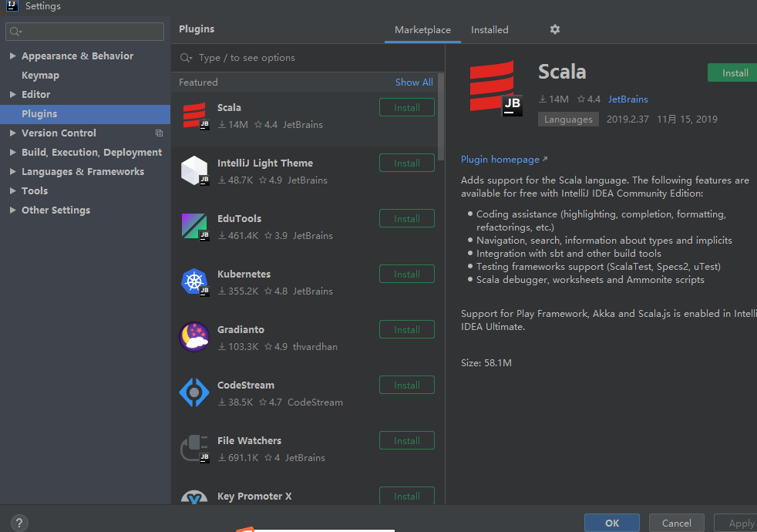757x532 pixels.
Task: Expand Languages & Frameworks node
Action: click(12, 171)
